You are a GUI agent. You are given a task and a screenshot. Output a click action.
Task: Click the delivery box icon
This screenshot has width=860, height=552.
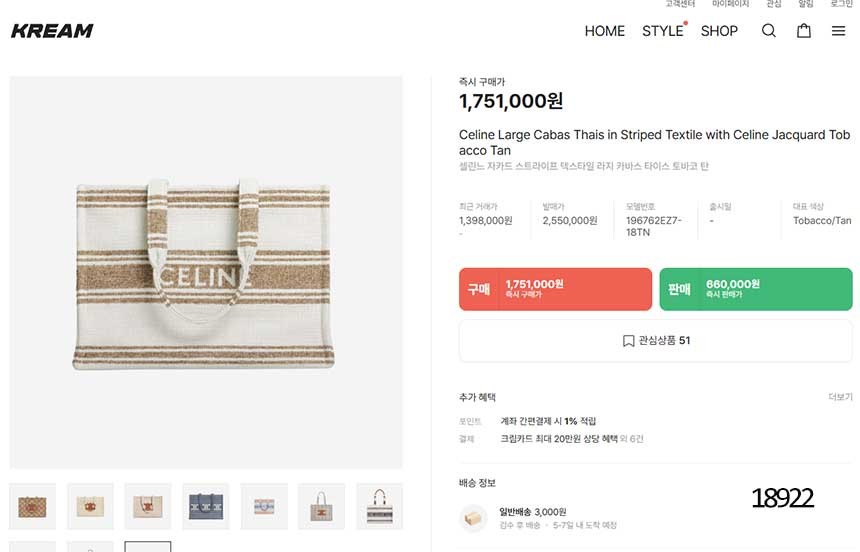point(473,518)
